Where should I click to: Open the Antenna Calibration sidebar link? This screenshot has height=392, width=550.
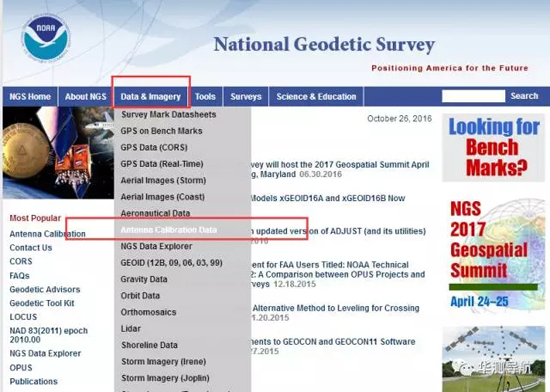(47, 234)
